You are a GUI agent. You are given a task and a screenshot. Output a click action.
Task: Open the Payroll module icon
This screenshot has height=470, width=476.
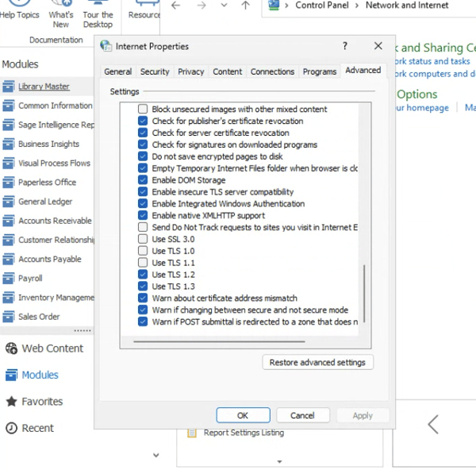[x=9, y=279]
